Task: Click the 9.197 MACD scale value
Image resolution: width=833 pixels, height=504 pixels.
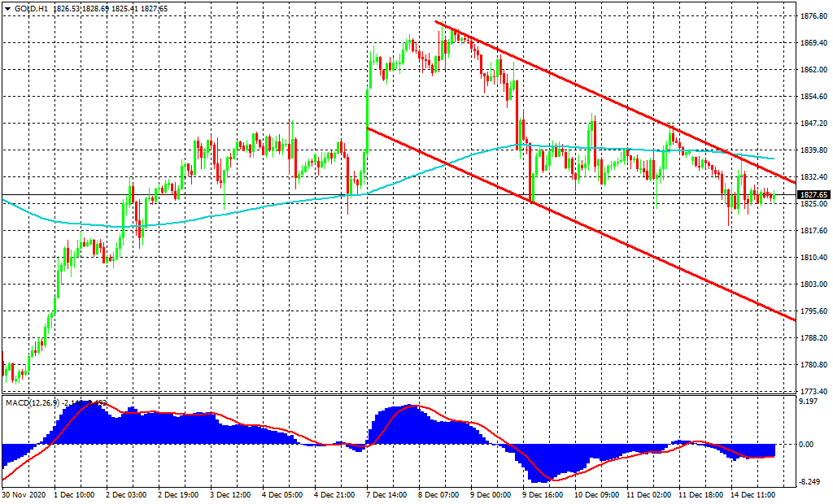Action: 810,402
